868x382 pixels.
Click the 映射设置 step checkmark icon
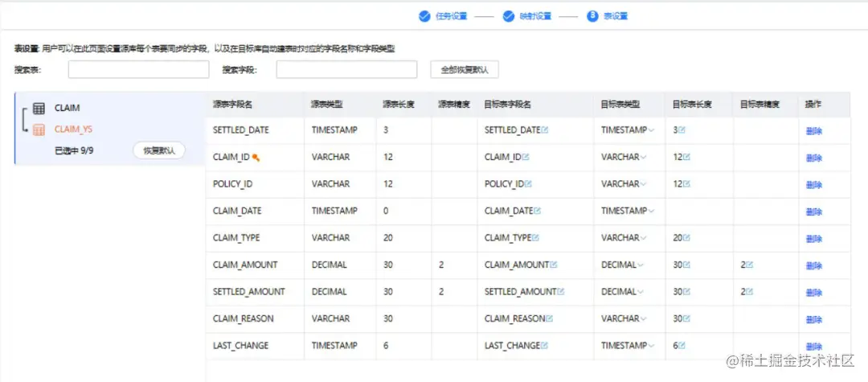click(509, 16)
